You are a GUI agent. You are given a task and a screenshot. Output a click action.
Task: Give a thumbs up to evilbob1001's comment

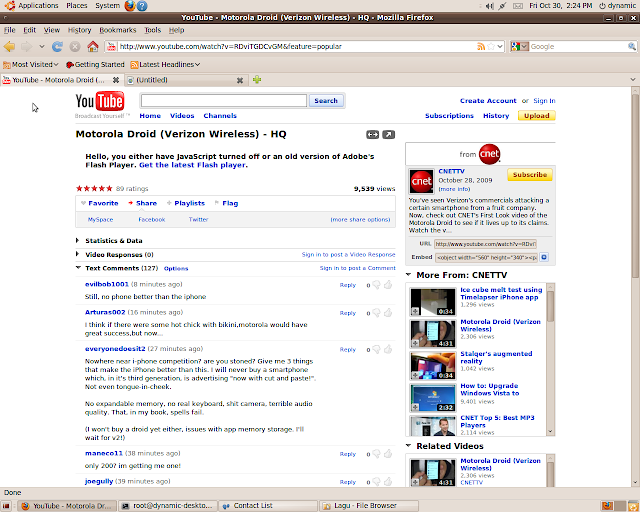388,285
